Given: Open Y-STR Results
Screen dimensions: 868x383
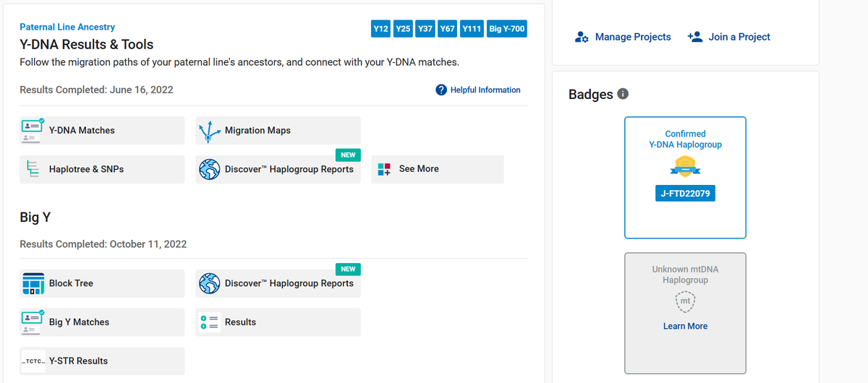Looking at the screenshot, I should (x=102, y=361).
